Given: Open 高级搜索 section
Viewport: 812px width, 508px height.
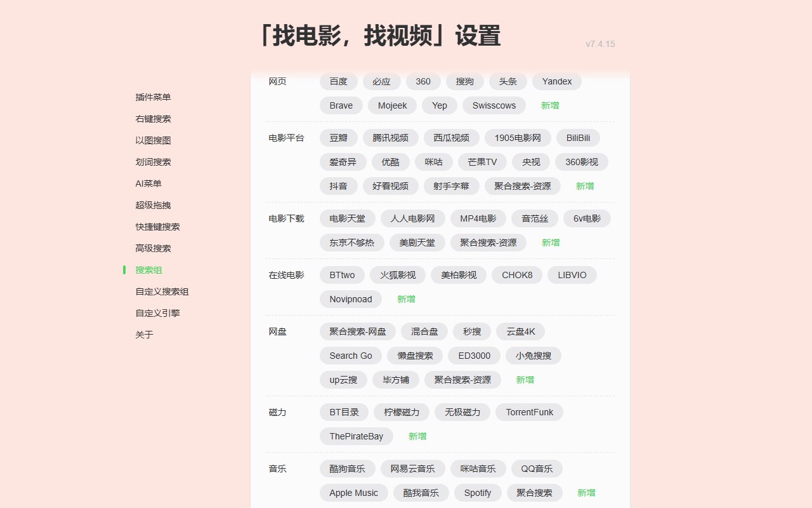Looking at the screenshot, I should click(x=153, y=248).
